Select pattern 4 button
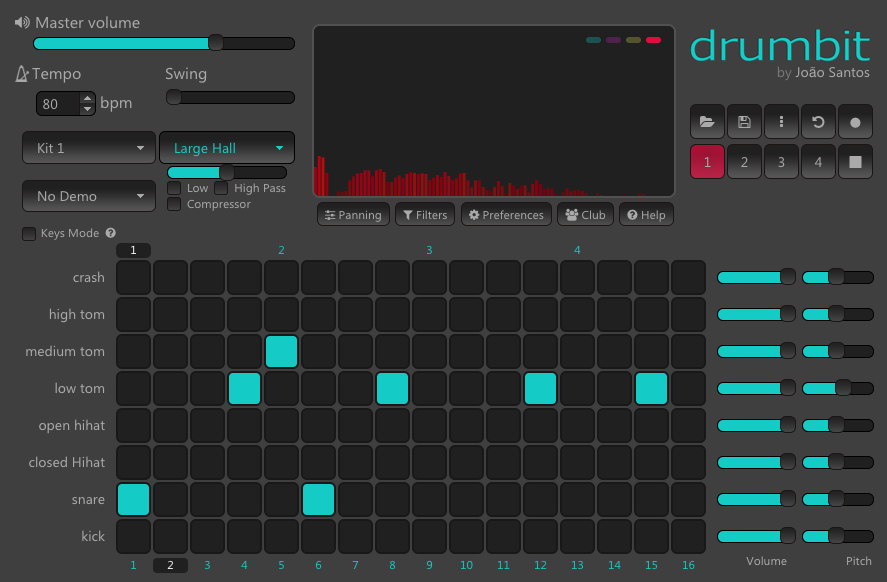This screenshot has height=582, width=887. pyautogui.click(x=818, y=162)
